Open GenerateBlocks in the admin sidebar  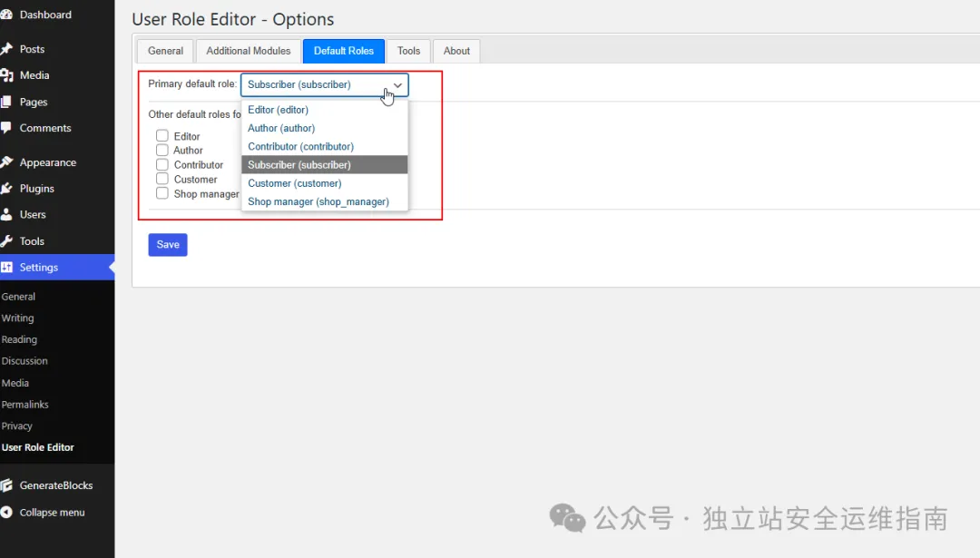pyautogui.click(x=57, y=485)
